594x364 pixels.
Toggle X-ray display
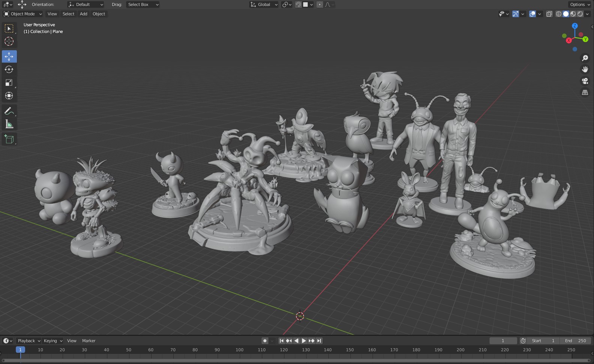(549, 14)
